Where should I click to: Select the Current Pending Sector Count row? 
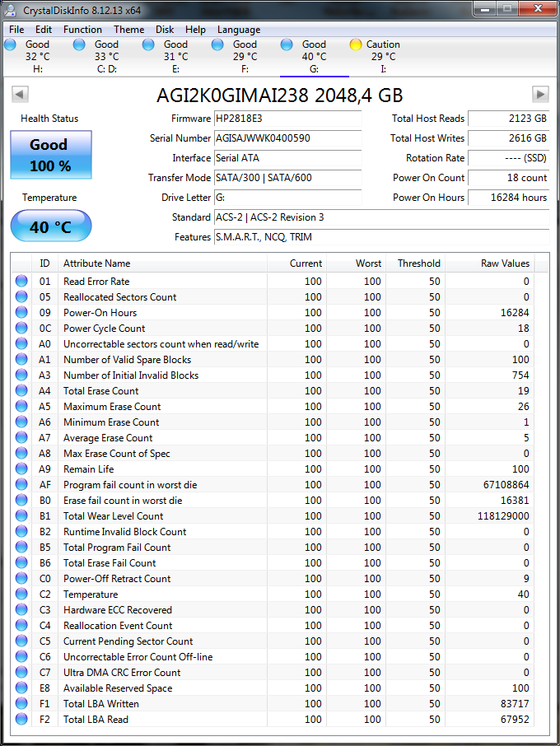(273, 641)
